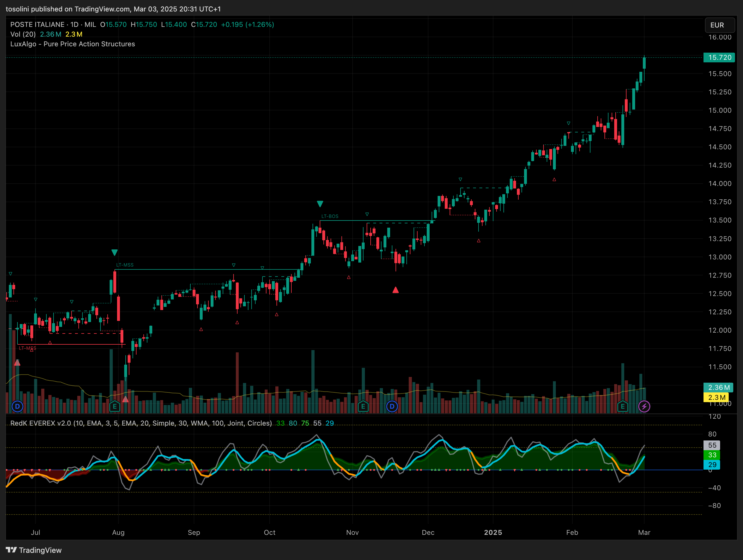Click the 12.000 price axis label
This screenshot has width=743, height=560.
coord(720,330)
